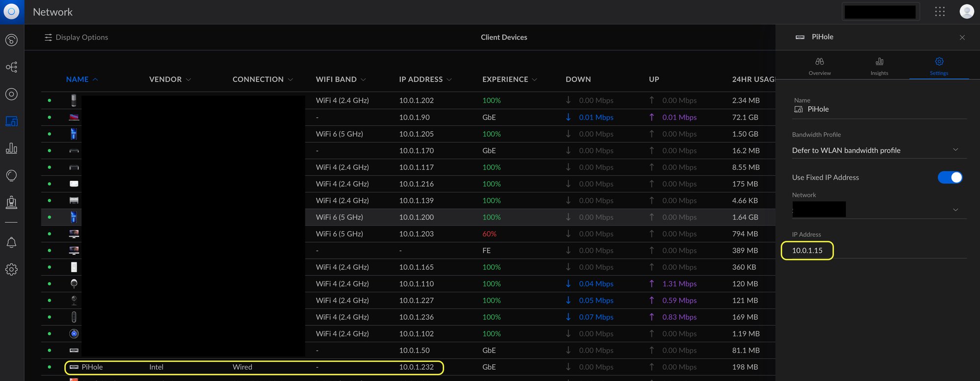
Task: Click the Notifications bell icon
Action: [11, 242]
